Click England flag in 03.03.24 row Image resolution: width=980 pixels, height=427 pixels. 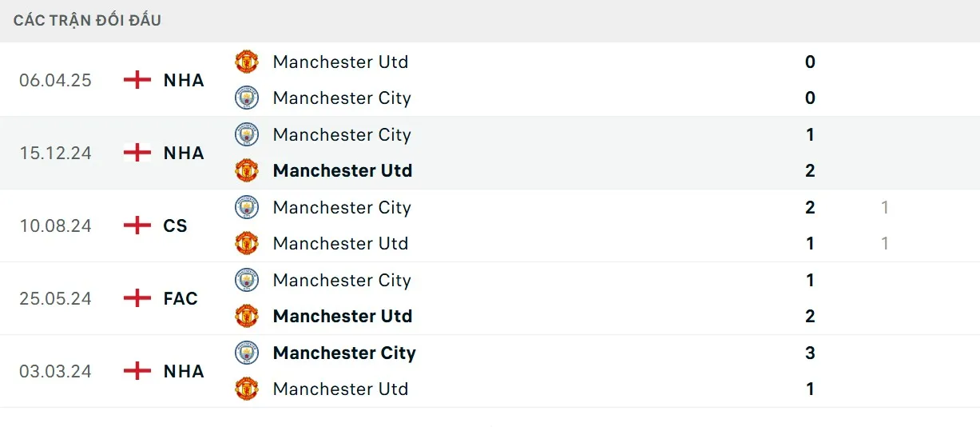click(x=137, y=371)
